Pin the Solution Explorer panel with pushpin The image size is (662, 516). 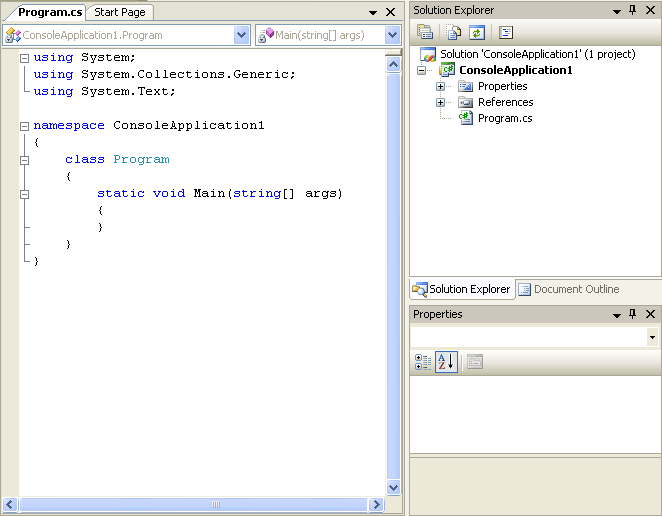(x=632, y=10)
